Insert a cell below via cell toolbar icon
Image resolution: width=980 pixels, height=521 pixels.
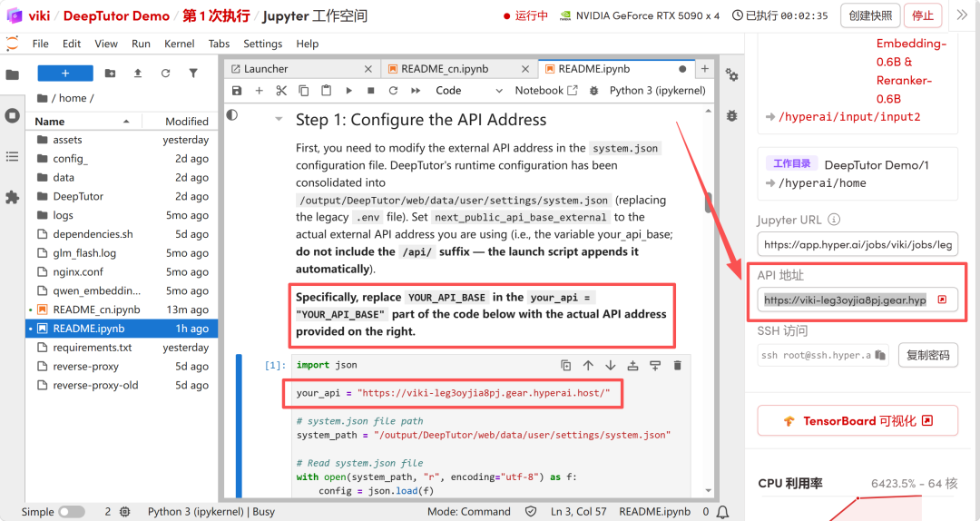point(655,365)
